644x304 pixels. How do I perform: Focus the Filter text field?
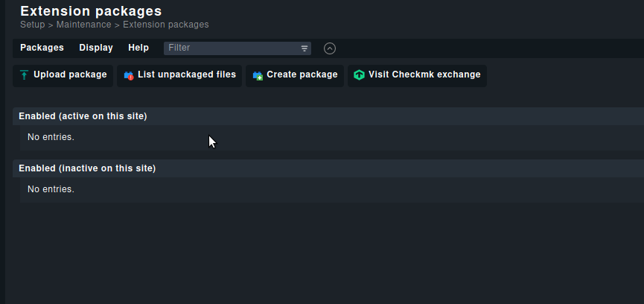click(x=231, y=48)
